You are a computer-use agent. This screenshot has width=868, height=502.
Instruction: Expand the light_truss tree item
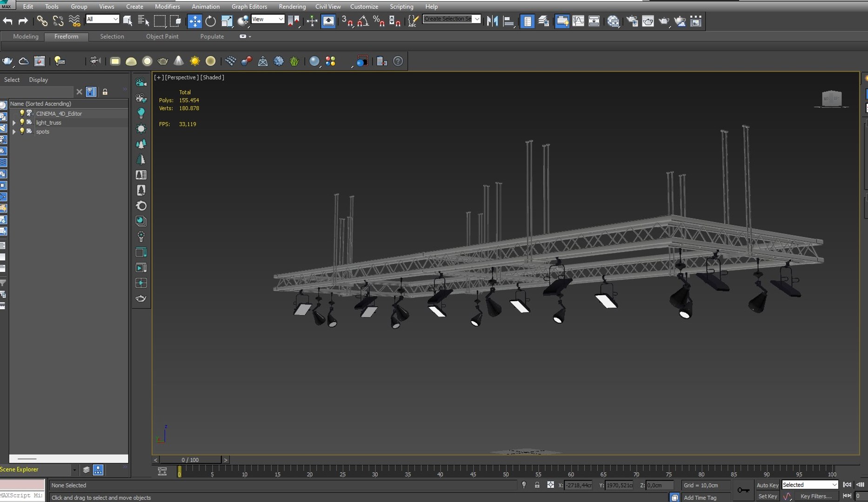pyautogui.click(x=14, y=123)
